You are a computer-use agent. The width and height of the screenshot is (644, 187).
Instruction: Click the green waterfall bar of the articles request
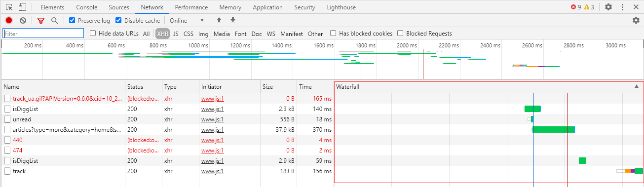pos(554,129)
